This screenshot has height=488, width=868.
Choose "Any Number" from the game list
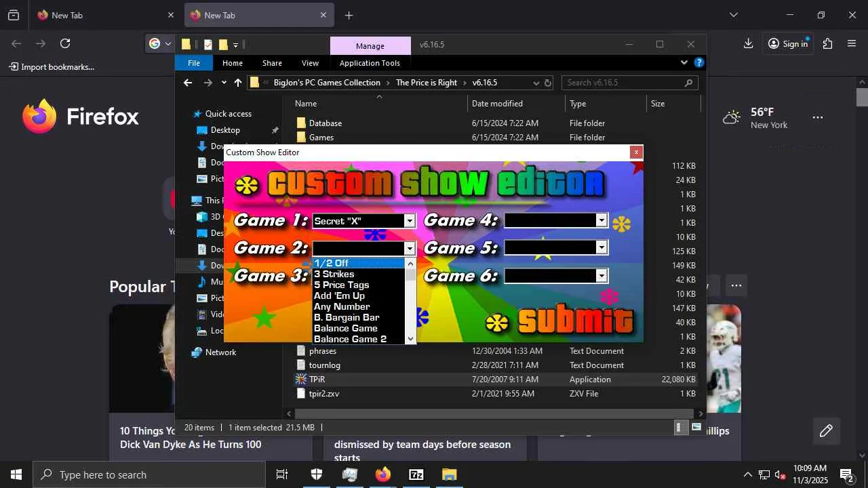click(359, 306)
